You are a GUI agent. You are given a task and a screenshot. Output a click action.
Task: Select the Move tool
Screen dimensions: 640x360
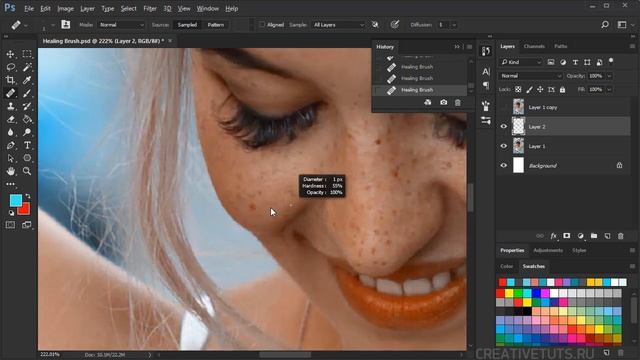point(11,54)
